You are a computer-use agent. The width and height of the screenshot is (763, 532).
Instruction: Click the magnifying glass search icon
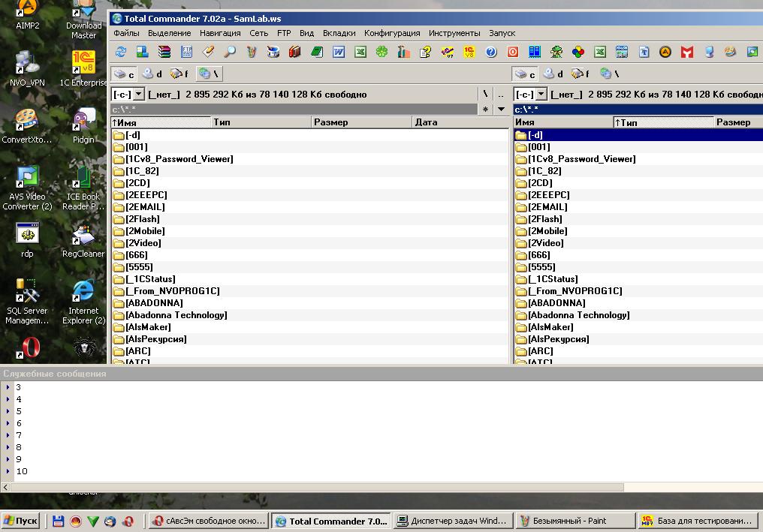pos(230,52)
